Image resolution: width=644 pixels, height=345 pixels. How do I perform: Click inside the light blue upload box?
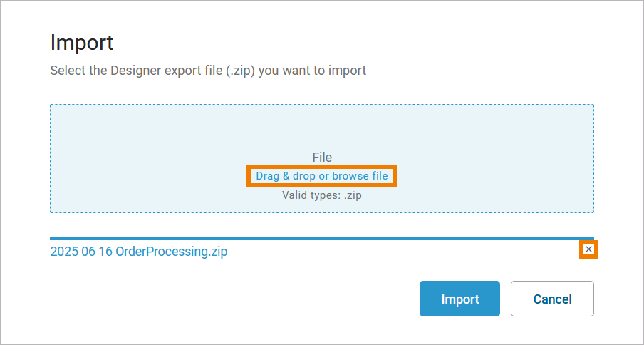(x=463, y=135)
